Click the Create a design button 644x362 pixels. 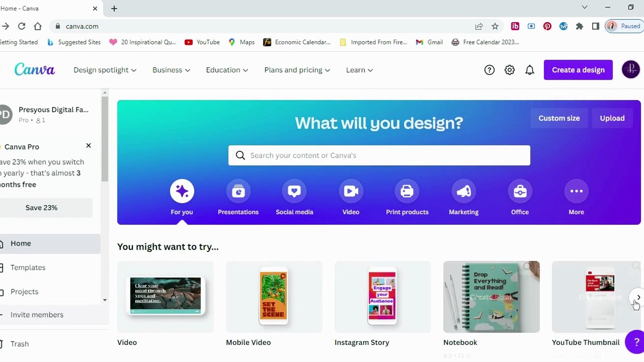(x=578, y=70)
